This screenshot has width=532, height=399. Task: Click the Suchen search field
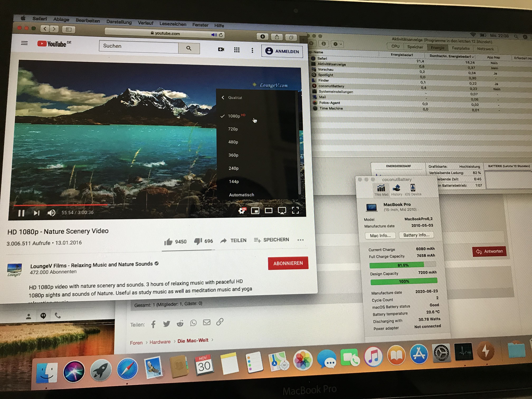tap(139, 46)
